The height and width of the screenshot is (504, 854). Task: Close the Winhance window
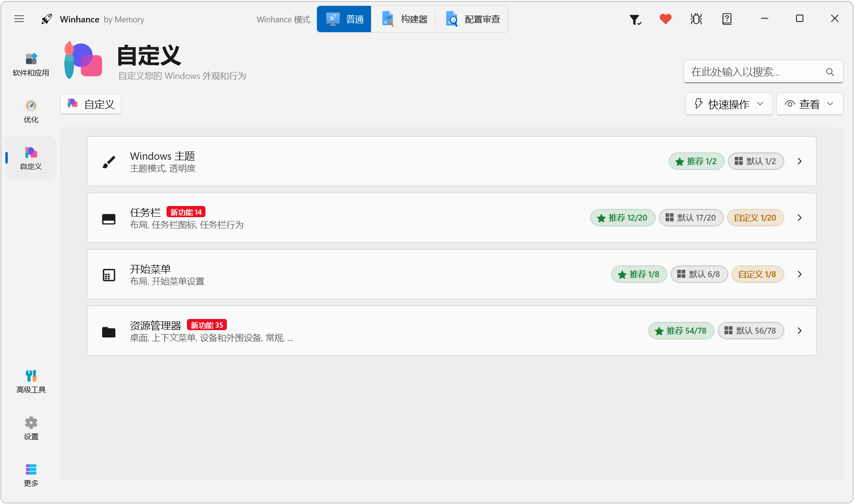coord(835,19)
